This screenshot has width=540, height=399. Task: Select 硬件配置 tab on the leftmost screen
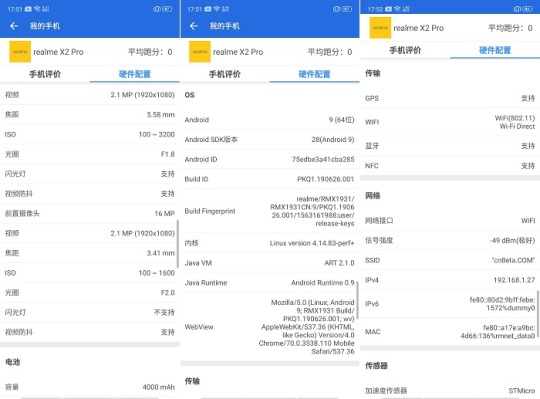(x=135, y=74)
